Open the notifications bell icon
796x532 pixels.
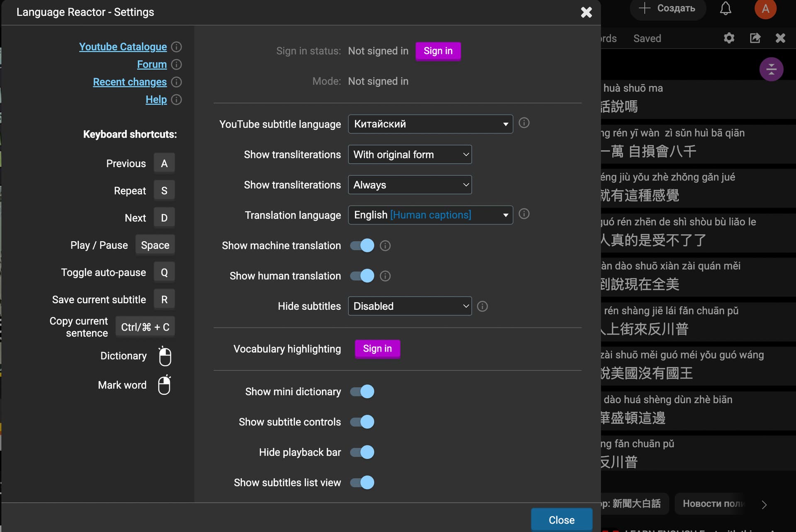726,8
